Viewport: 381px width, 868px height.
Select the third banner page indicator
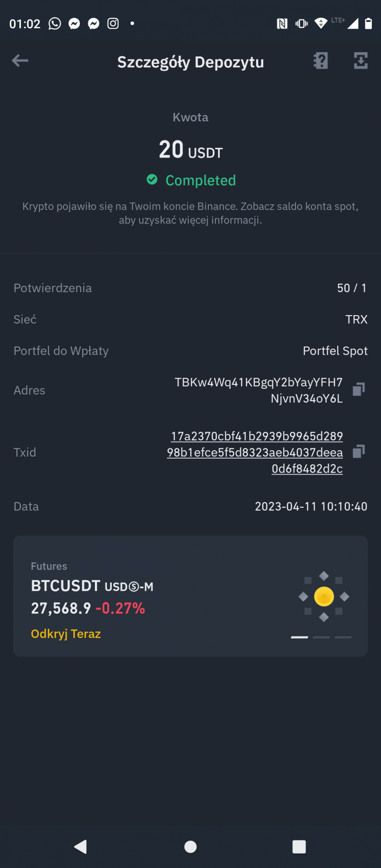click(343, 637)
